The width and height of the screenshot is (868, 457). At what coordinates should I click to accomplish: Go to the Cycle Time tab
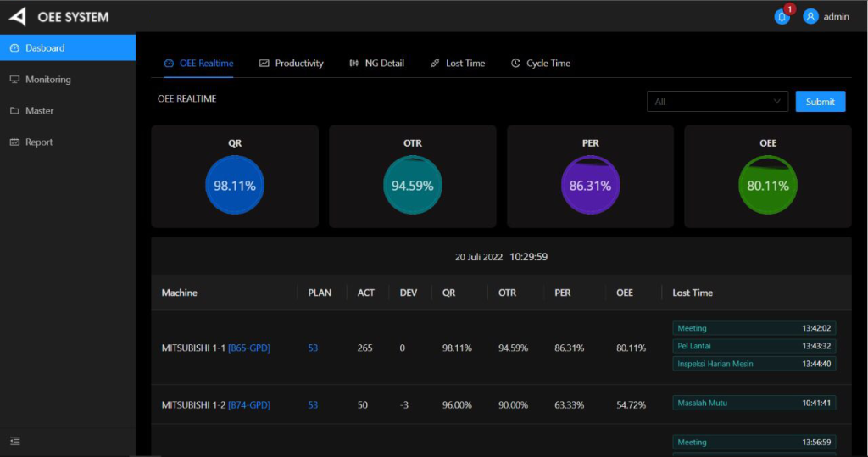coord(540,64)
